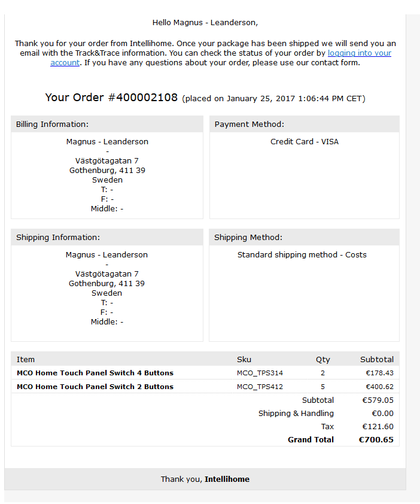Select the Shipping Method header

304,237
